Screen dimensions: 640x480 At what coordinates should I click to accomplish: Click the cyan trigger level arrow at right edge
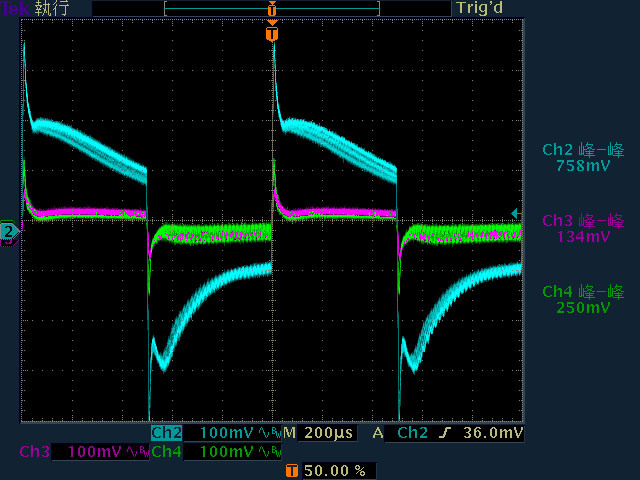516,213
